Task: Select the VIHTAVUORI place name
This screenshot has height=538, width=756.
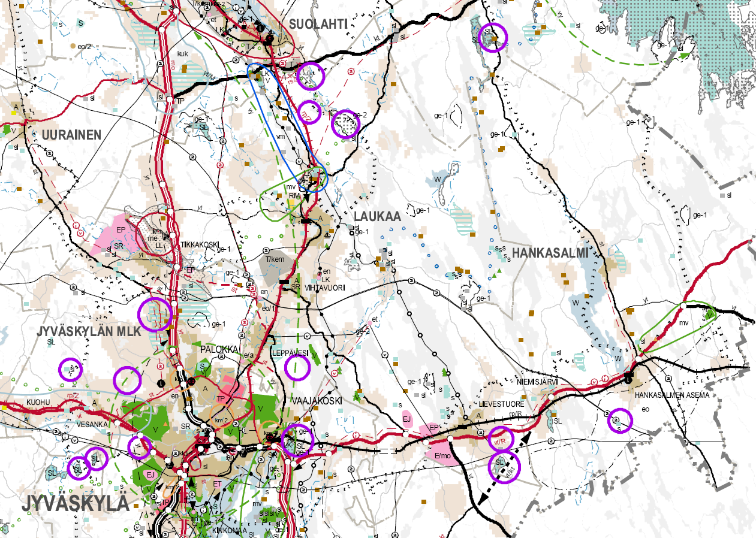Action: [x=326, y=288]
